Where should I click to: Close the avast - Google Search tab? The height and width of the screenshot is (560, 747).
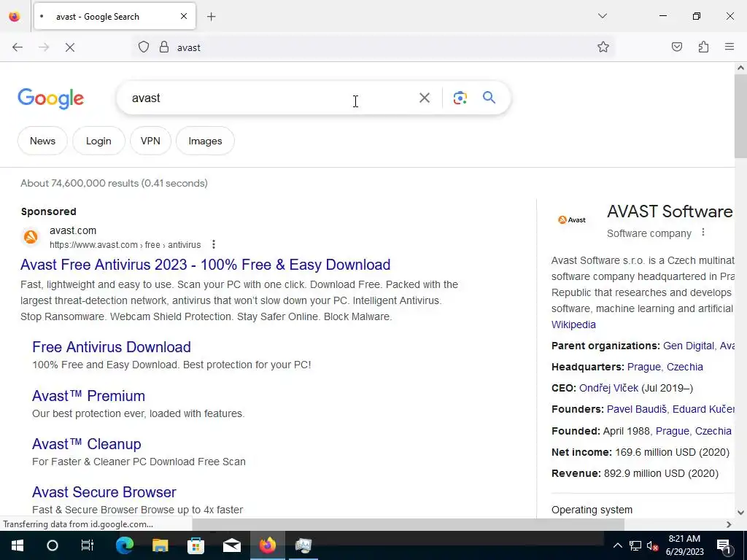[x=184, y=16]
